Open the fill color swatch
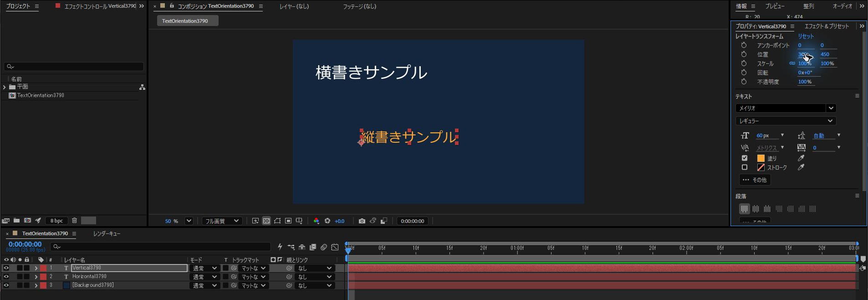 click(x=761, y=158)
